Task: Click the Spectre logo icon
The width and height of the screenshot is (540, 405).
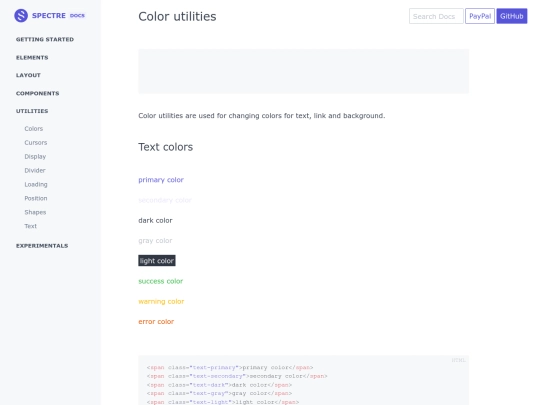Action: 21,15
